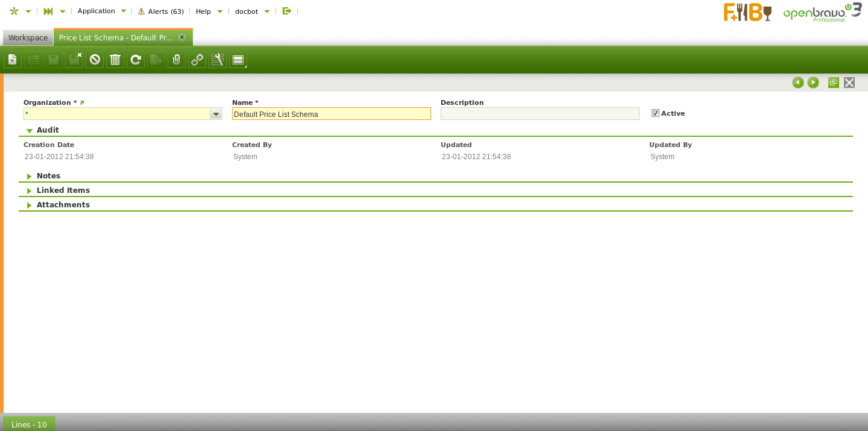Click into the Description field
This screenshot has width=868, height=431.
pyautogui.click(x=539, y=114)
